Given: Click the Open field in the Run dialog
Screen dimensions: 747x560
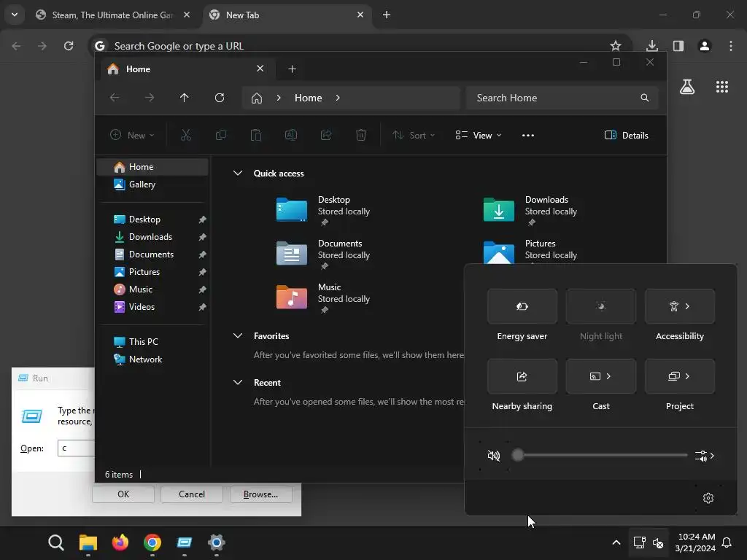Looking at the screenshot, I should pyautogui.click(x=76, y=448).
